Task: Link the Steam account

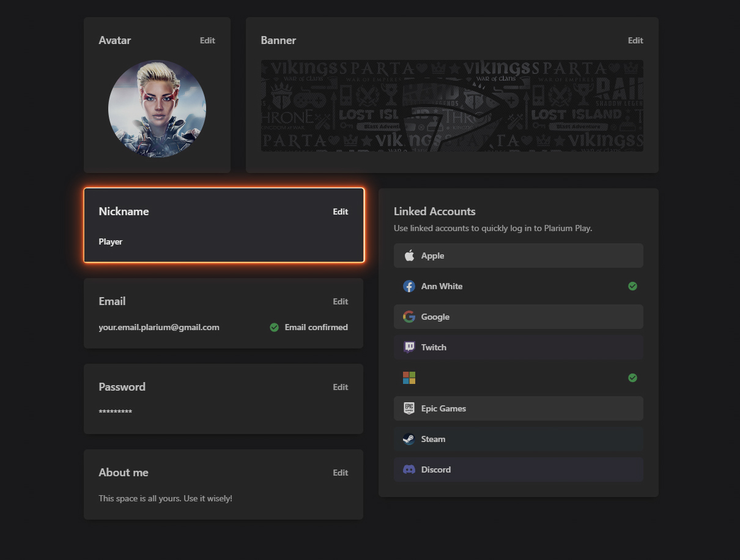Action: tap(519, 439)
